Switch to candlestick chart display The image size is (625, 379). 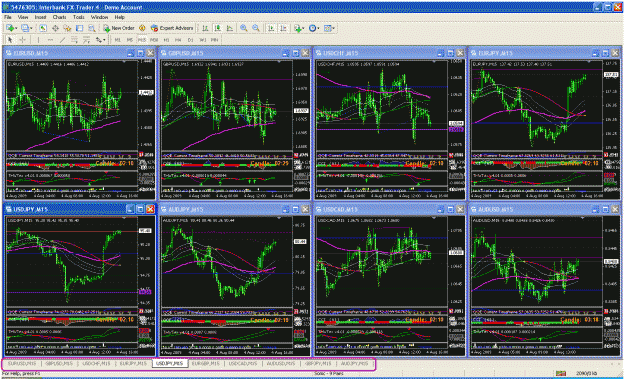[x=218, y=28]
